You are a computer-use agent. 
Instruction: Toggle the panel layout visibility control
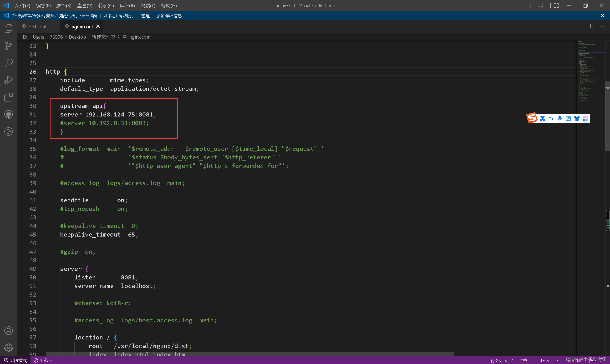pos(540,5)
